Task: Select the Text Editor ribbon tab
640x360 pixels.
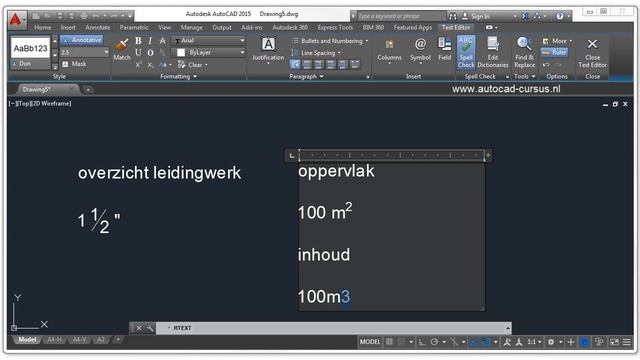Action: (456, 27)
